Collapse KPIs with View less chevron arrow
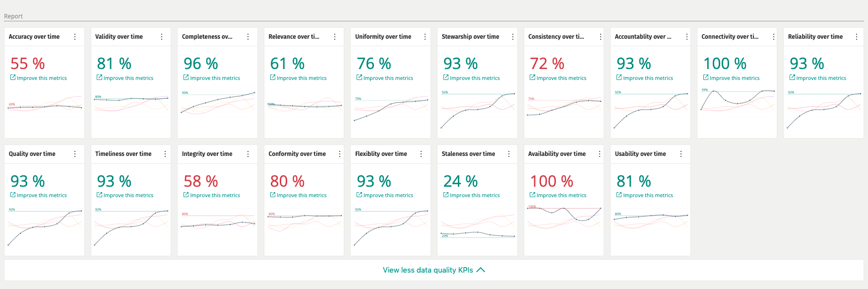 click(x=481, y=270)
